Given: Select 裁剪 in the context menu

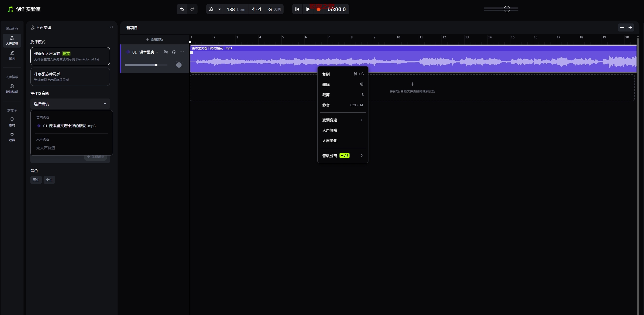Looking at the screenshot, I should (x=326, y=95).
